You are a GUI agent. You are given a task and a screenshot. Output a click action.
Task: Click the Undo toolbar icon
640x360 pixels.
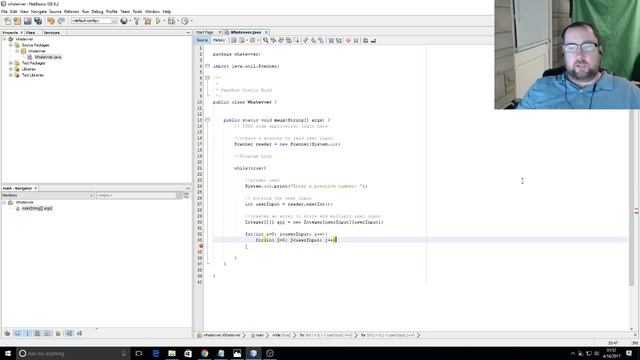tap(51, 21)
